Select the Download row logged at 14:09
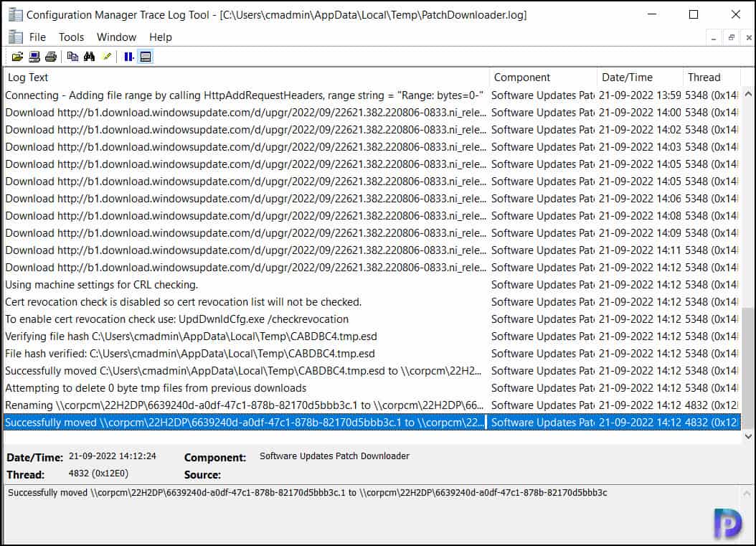Viewport: 756px width, 546px height. point(372,233)
